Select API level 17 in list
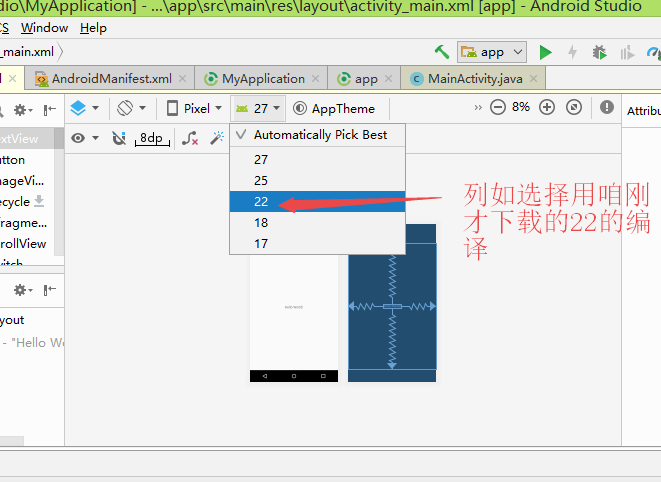 (x=317, y=243)
